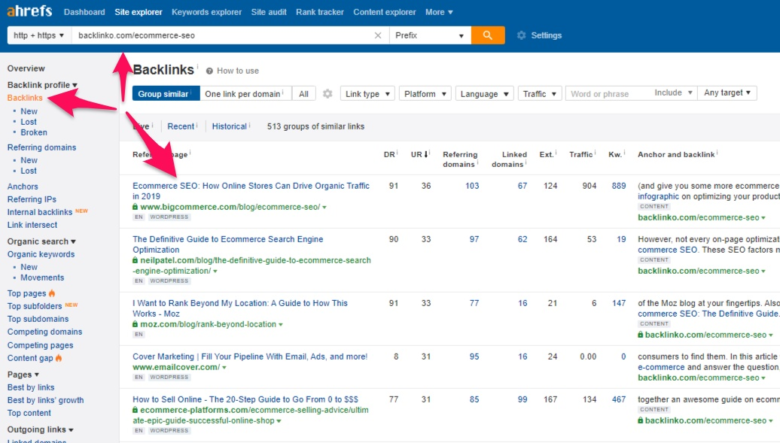
Task: Open Content explorer in top navigation
Action: (384, 12)
